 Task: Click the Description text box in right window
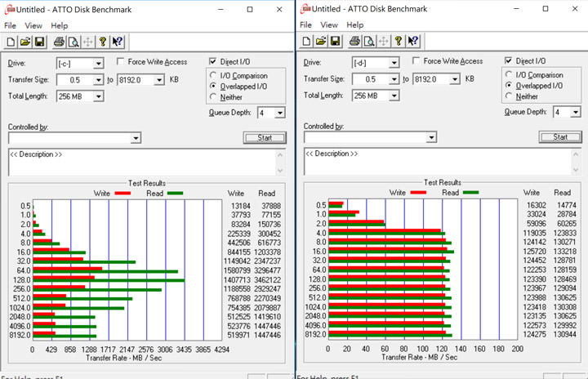(442, 162)
